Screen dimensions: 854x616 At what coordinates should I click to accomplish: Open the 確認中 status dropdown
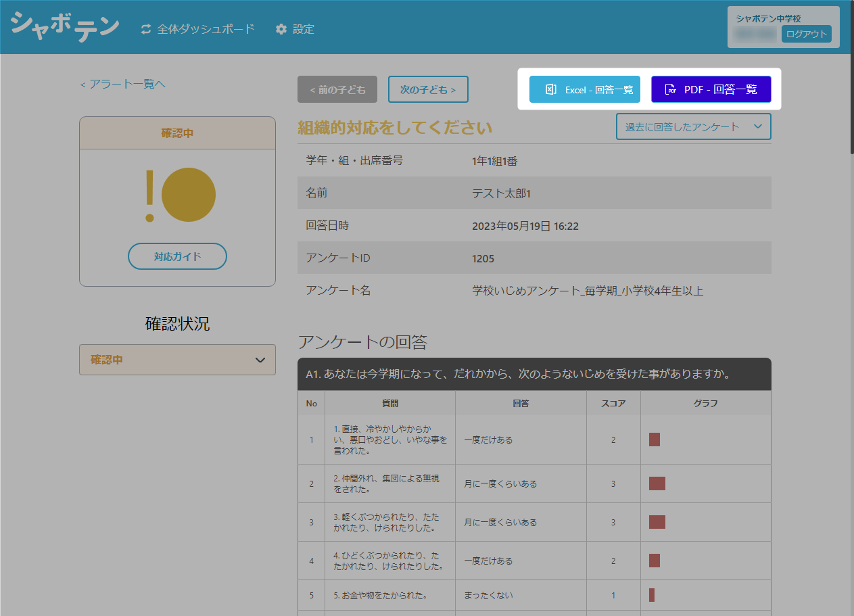click(x=177, y=360)
